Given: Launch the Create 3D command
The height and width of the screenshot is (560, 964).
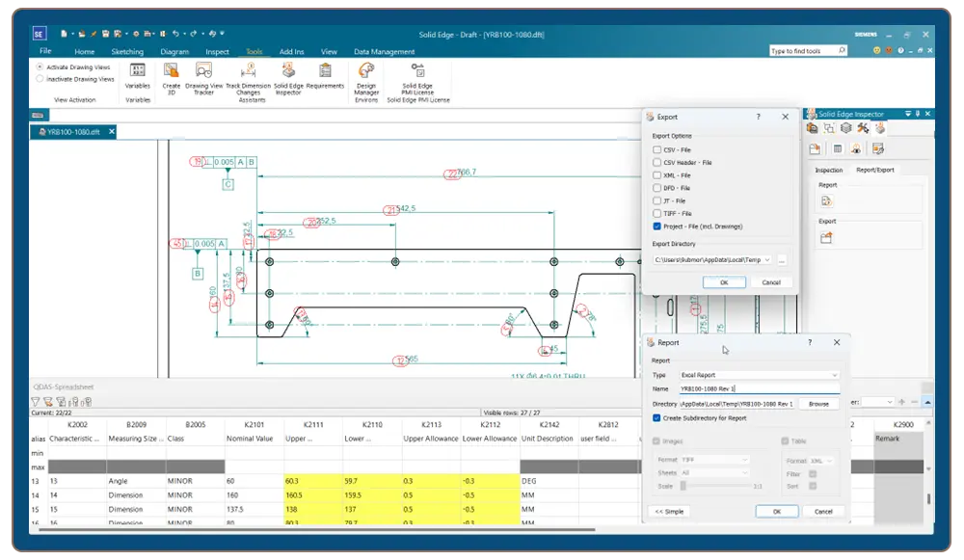Looking at the screenshot, I should pos(172,78).
